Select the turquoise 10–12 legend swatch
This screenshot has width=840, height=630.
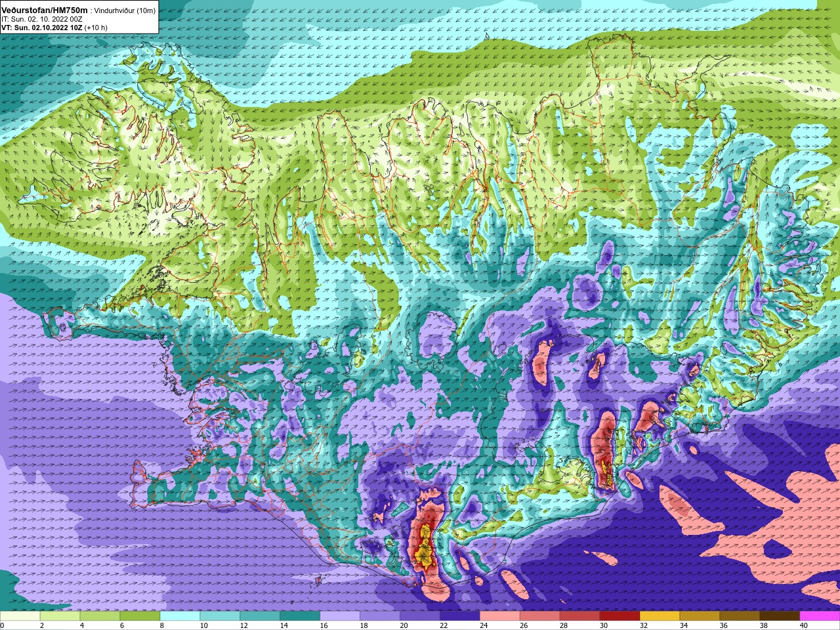pos(220,616)
